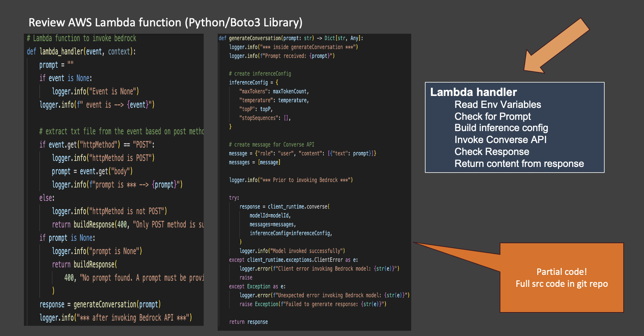The image size is (644, 336).
Task: Click the line 'if event.get("httpMethod") == "POST":'
Action: pos(97,145)
